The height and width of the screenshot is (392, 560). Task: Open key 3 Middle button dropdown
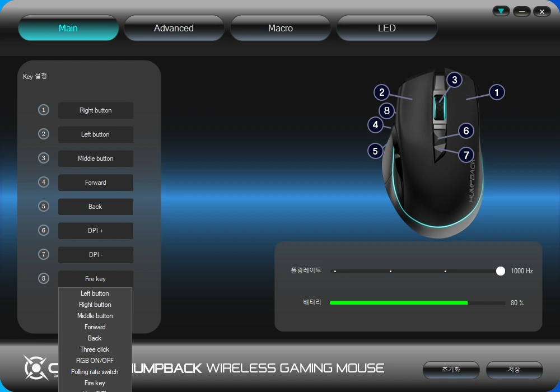tap(96, 158)
